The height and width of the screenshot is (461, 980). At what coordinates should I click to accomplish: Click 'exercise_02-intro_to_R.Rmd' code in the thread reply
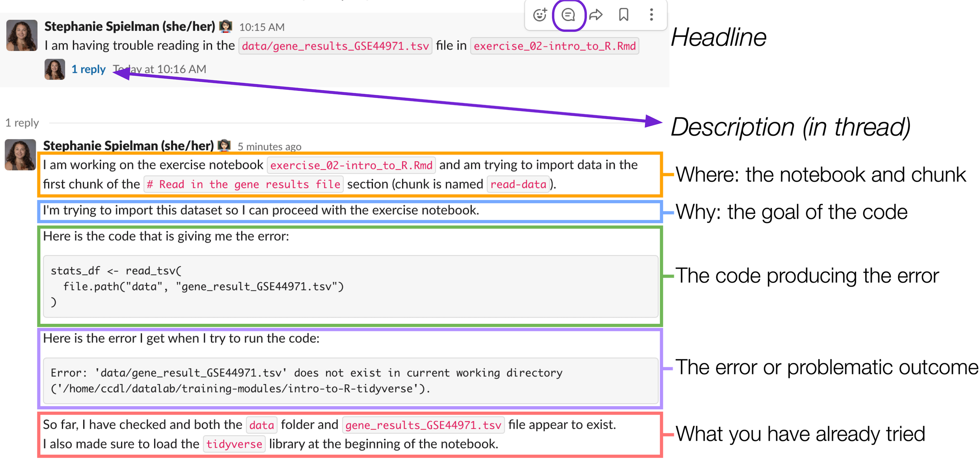tap(351, 165)
